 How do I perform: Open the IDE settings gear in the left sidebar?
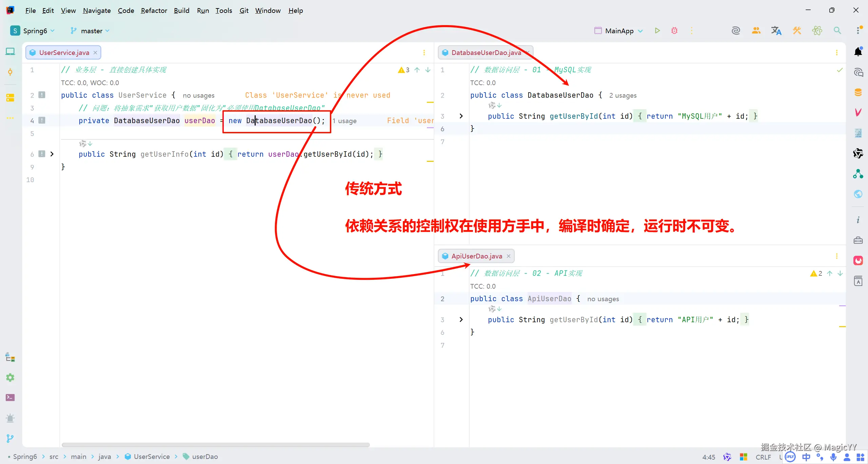pyautogui.click(x=10, y=378)
